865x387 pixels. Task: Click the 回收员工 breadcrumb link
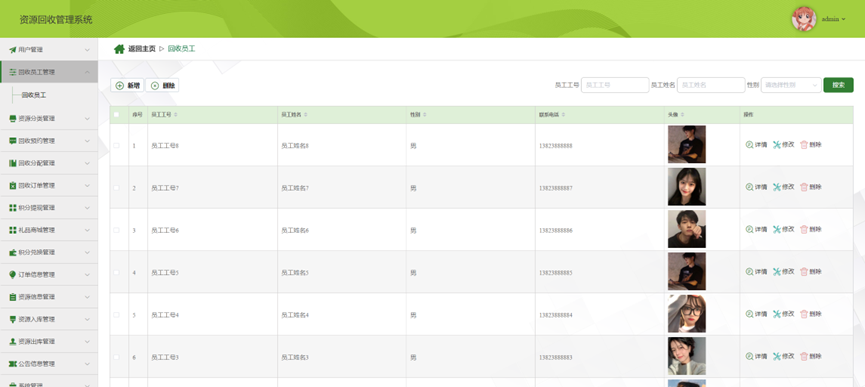point(181,49)
